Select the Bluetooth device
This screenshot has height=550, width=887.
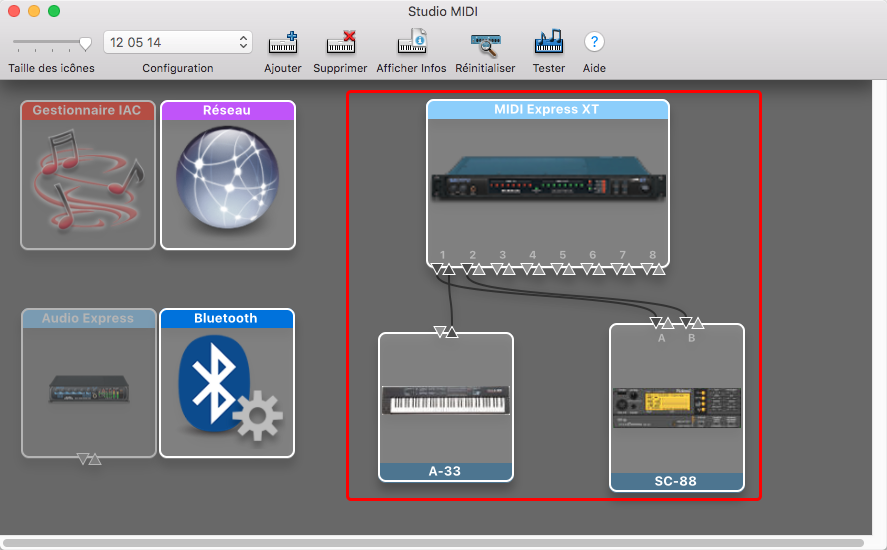[227, 383]
